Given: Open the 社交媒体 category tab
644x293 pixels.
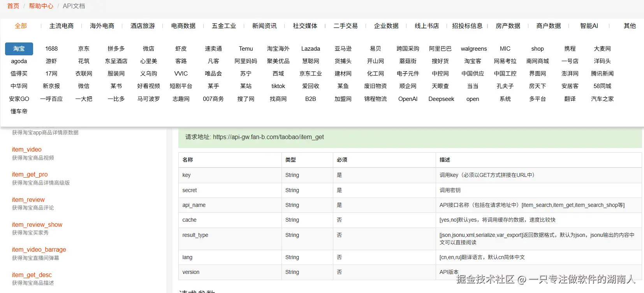Looking at the screenshot, I should [x=305, y=26].
